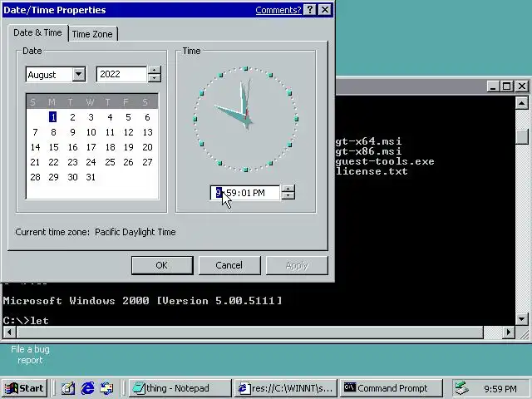Click license.txt in Command Prompt output
Image resolution: width=532 pixels, height=399 pixels.
[x=372, y=171]
